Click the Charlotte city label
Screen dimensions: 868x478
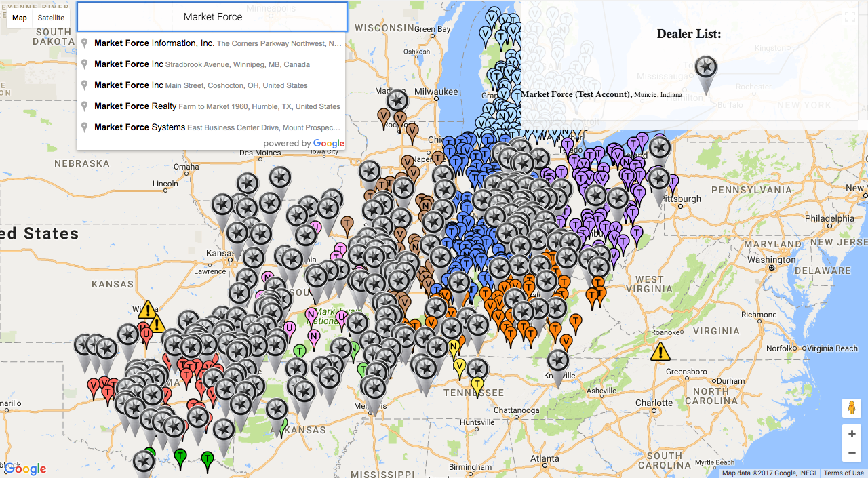655,403
